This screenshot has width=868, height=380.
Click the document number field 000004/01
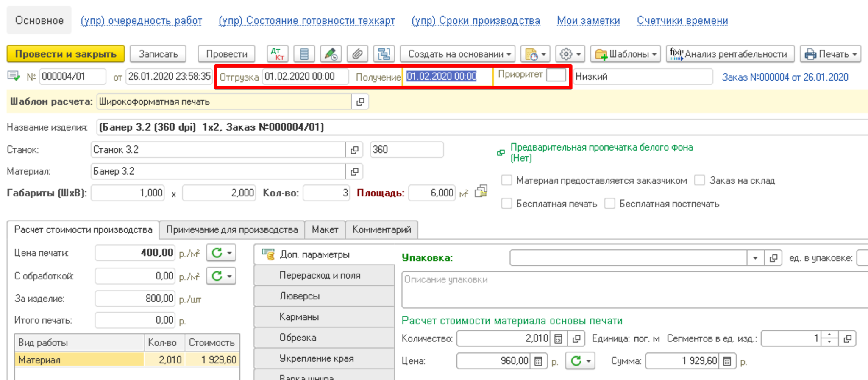click(x=72, y=76)
